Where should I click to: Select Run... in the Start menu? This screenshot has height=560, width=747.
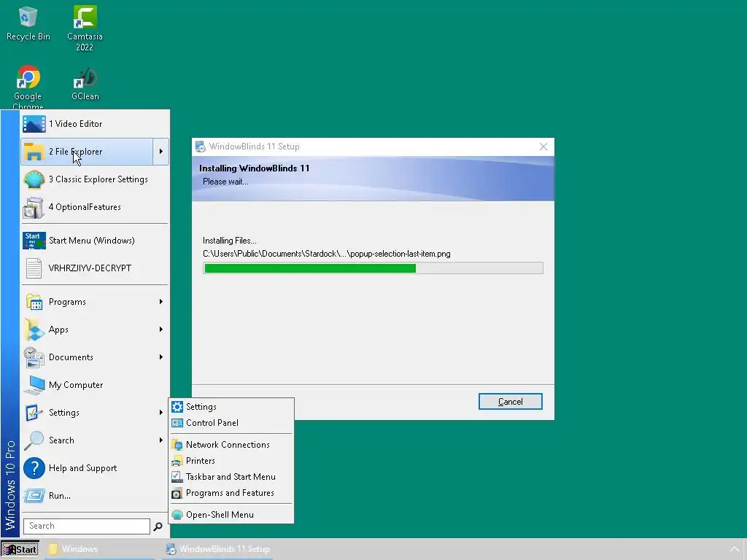click(x=95, y=496)
